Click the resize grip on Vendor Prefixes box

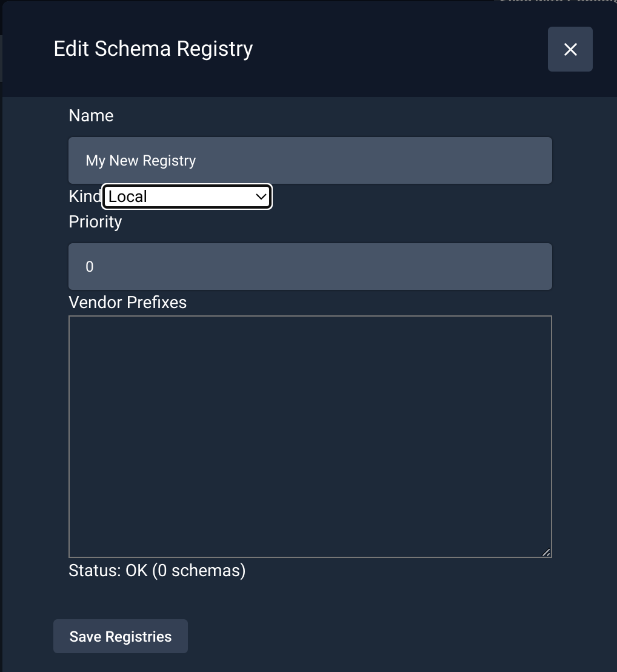[x=546, y=552]
